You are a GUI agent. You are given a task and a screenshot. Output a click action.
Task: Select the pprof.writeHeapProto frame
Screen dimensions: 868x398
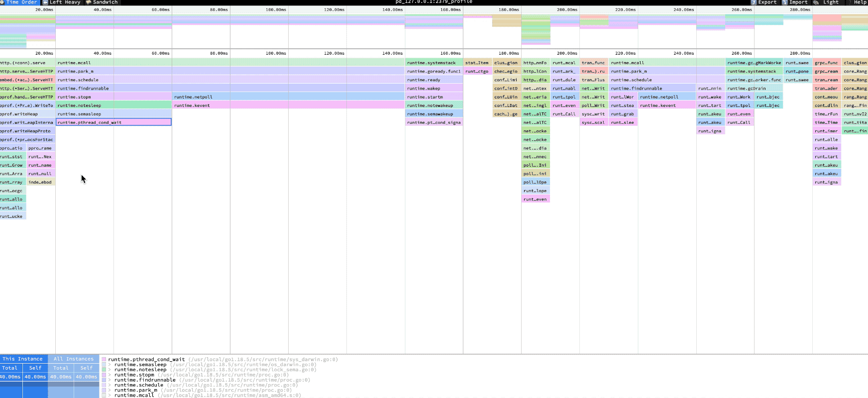point(27,131)
